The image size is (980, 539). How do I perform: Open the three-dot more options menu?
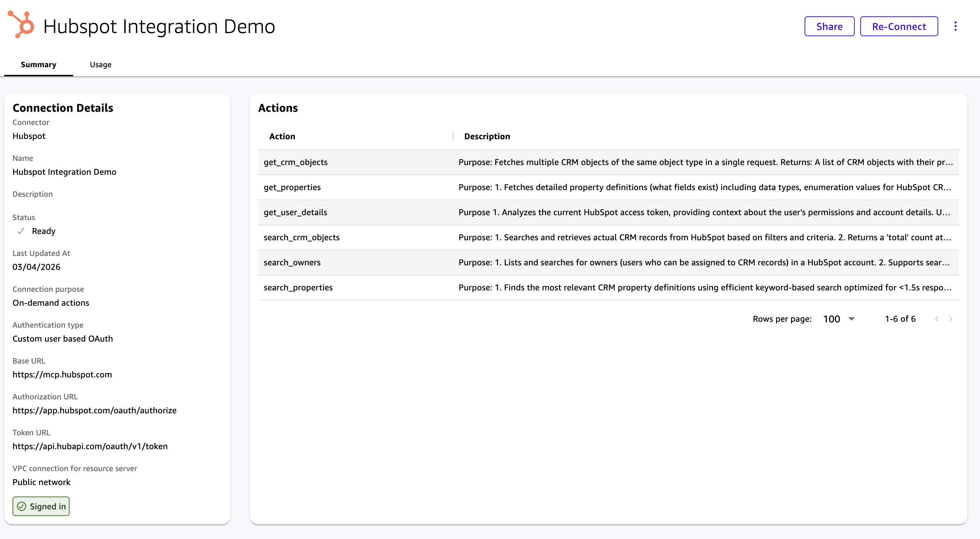point(955,26)
